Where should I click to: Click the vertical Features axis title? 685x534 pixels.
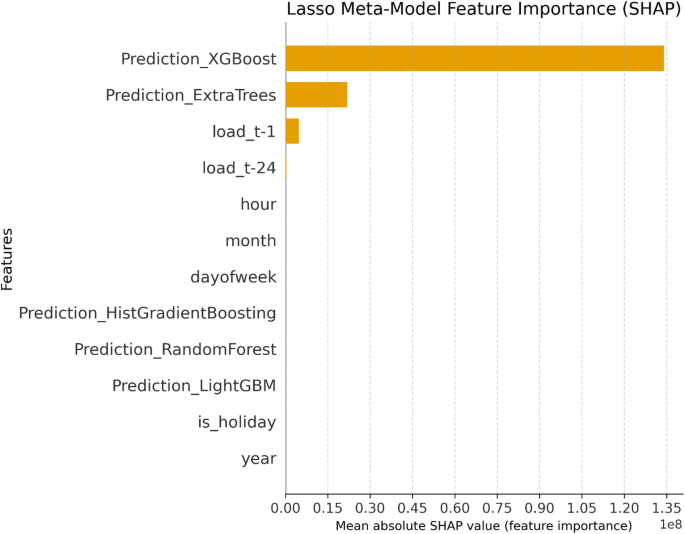pyautogui.click(x=9, y=259)
